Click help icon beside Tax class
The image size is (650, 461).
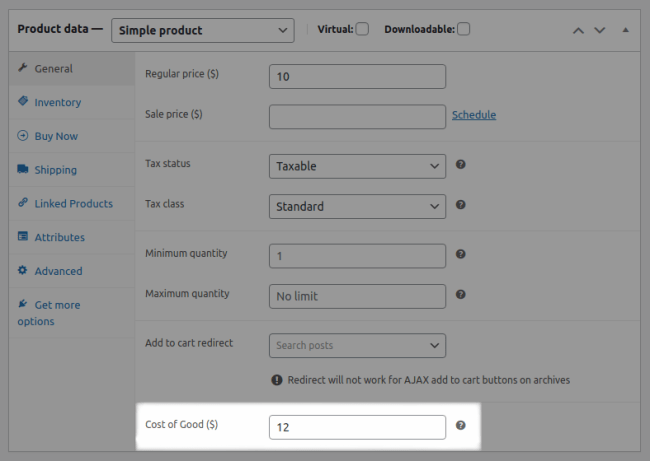click(461, 205)
